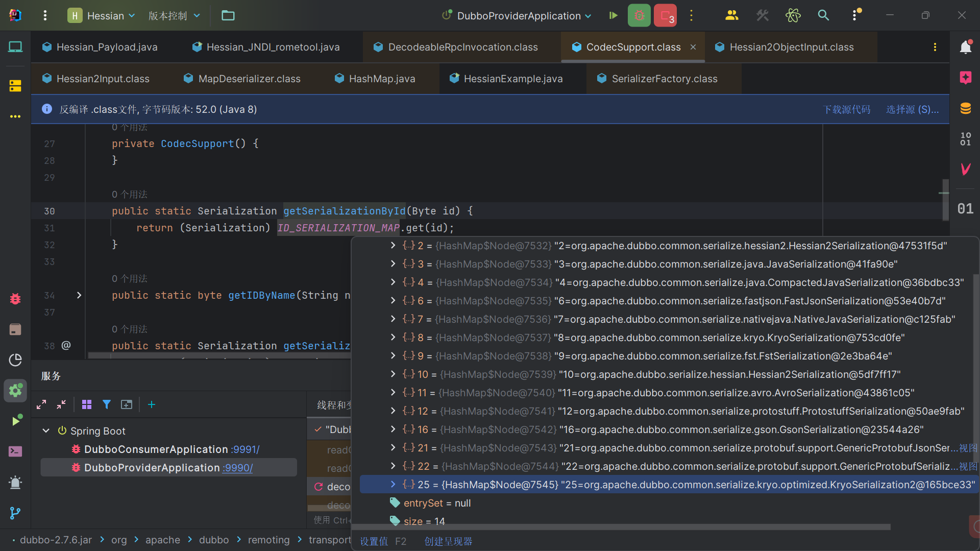980x551 pixels.
Task: Open the Project tool window icon
Action: coord(15,47)
